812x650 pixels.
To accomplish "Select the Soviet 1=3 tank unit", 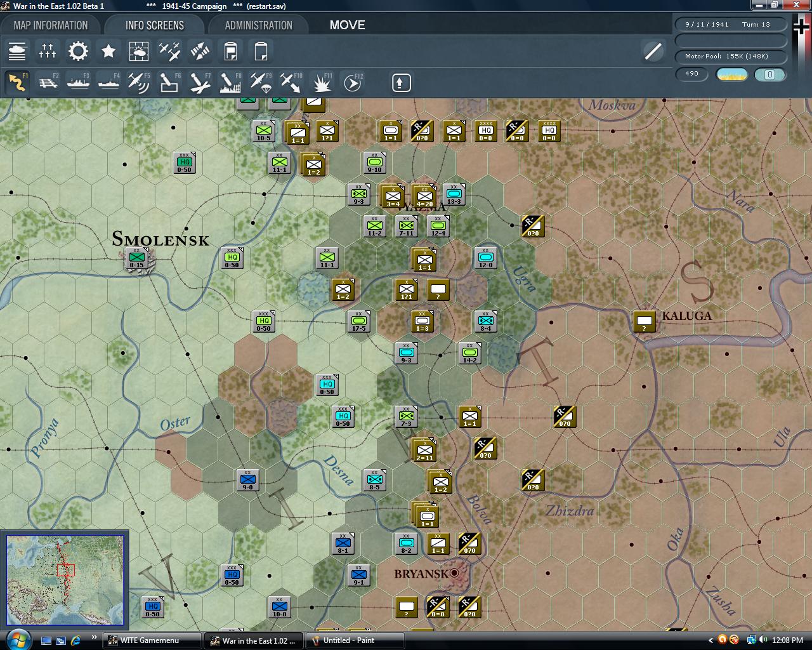I will tap(422, 321).
